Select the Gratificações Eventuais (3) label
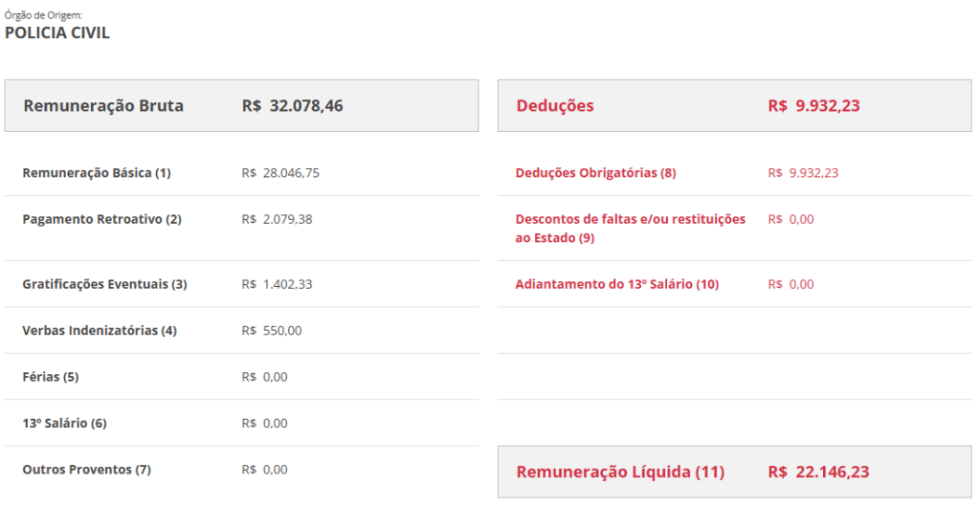The width and height of the screenshot is (980, 506). pos(104,284)
